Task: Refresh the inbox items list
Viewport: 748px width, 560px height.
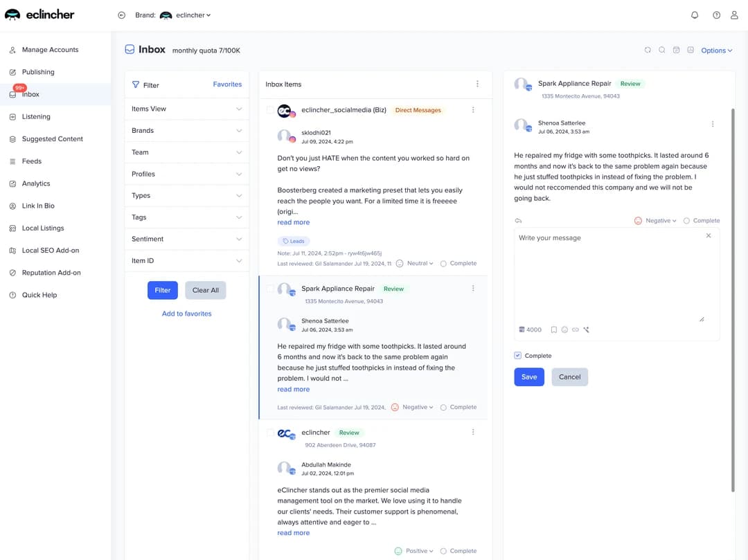Action: click(x=648, y=50)
